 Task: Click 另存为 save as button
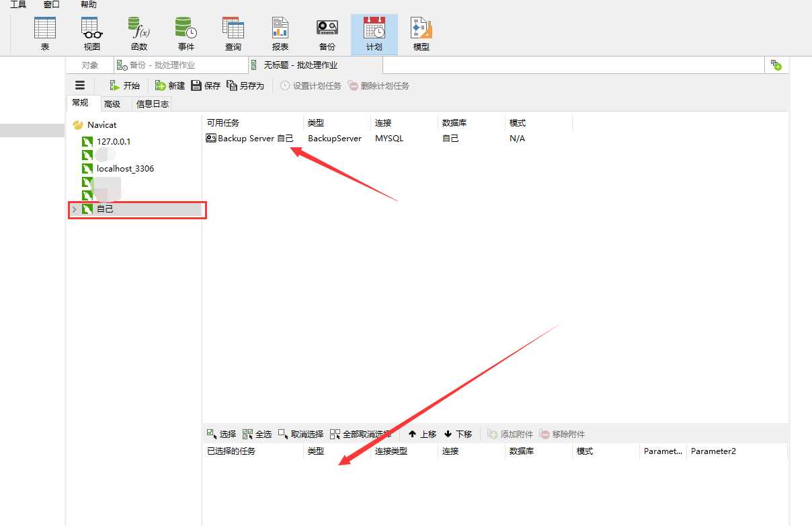pos(245,85)
